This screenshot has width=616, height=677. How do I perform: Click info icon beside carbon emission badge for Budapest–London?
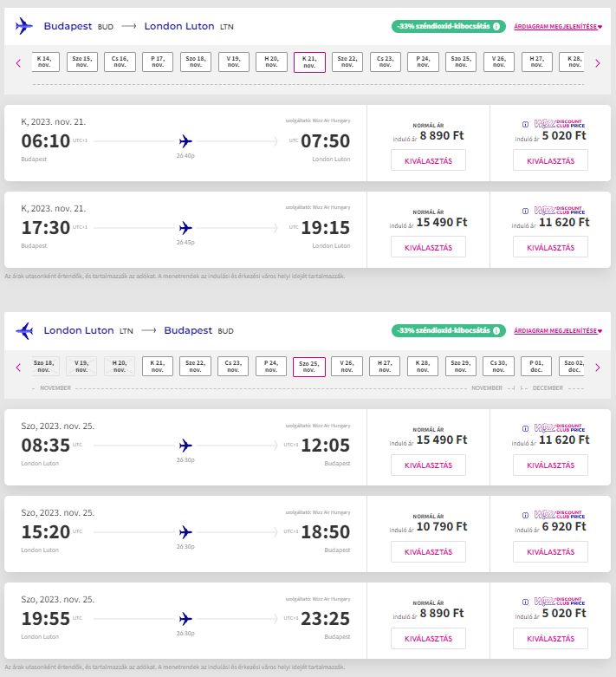point(496,27)
